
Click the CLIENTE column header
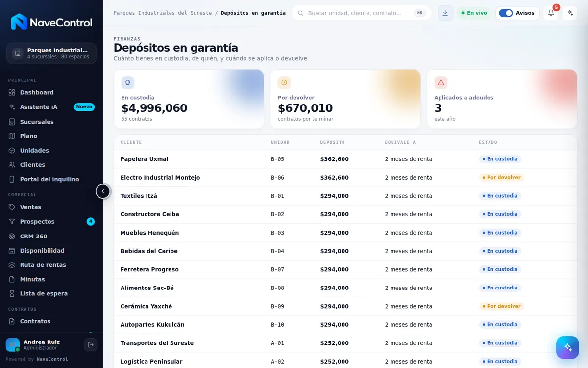pyautogui.click(x=131, y=142)
